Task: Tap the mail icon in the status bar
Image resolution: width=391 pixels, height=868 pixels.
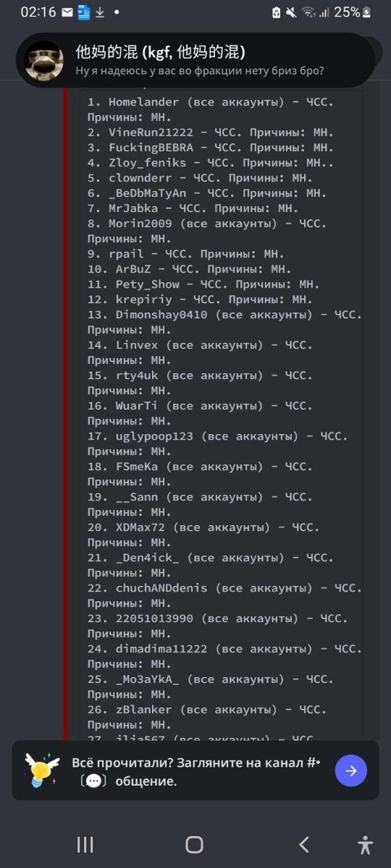Action: pos(67,12)
